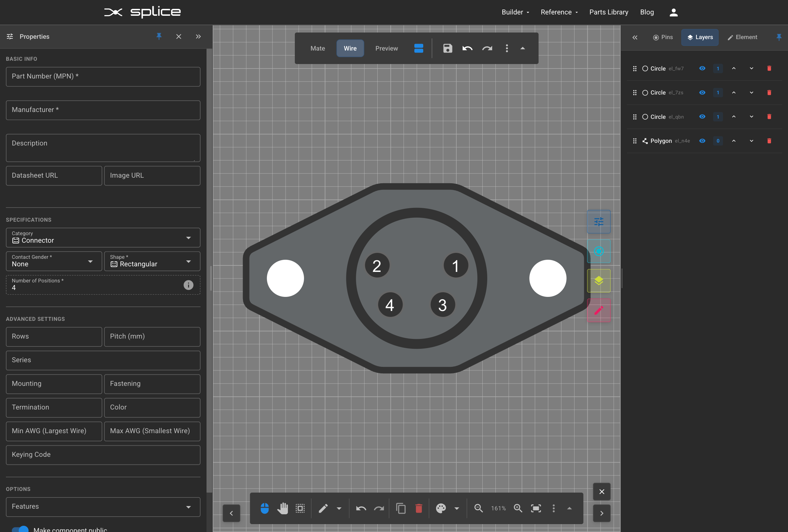
Task: Click the pencil draw tool
Action: 323,508
